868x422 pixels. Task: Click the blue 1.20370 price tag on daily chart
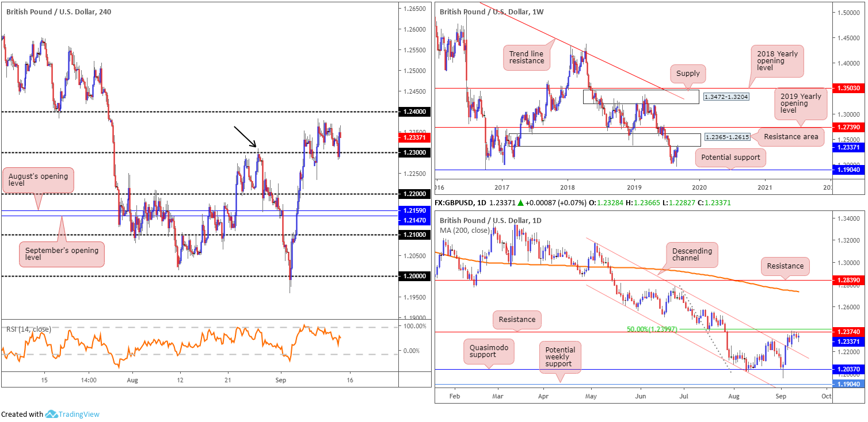[x=849, y=370]
